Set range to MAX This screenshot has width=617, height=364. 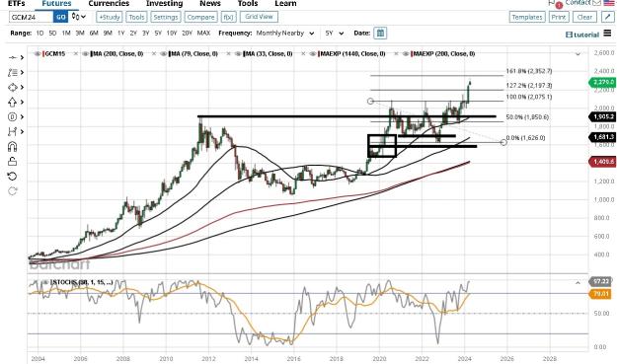(203, 33)
